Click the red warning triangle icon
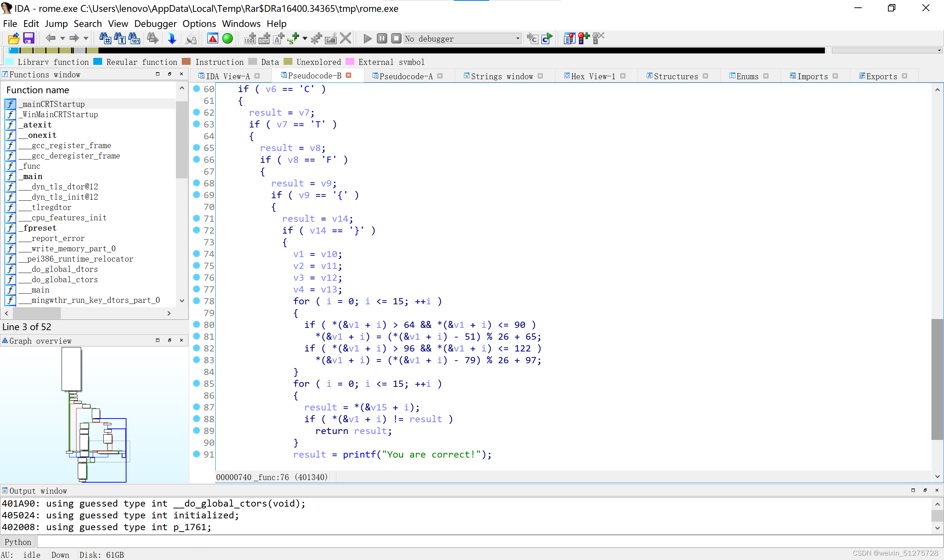Screen dimensions: 944x560 [213, 38]
